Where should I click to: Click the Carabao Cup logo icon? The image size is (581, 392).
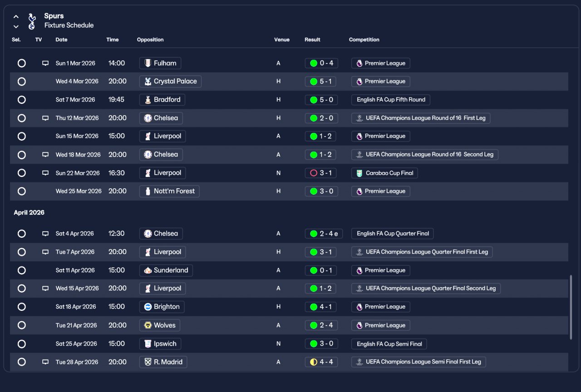(359, 173)
